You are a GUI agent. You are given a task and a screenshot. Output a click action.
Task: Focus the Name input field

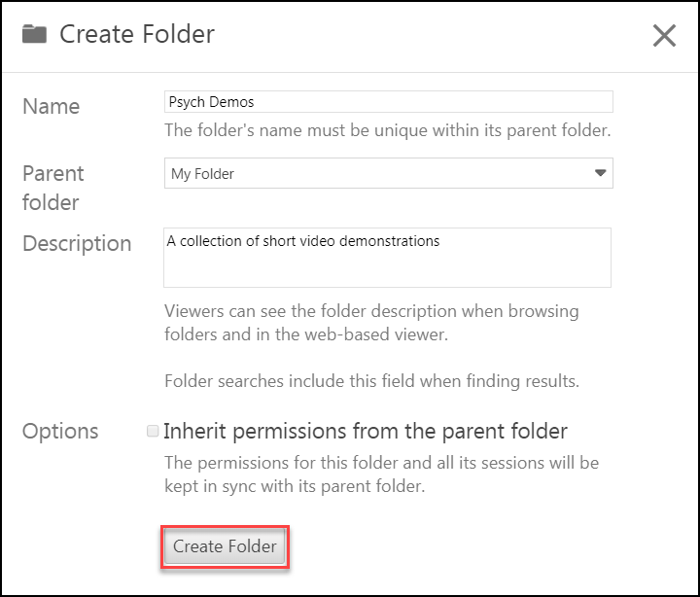(389, 102)
